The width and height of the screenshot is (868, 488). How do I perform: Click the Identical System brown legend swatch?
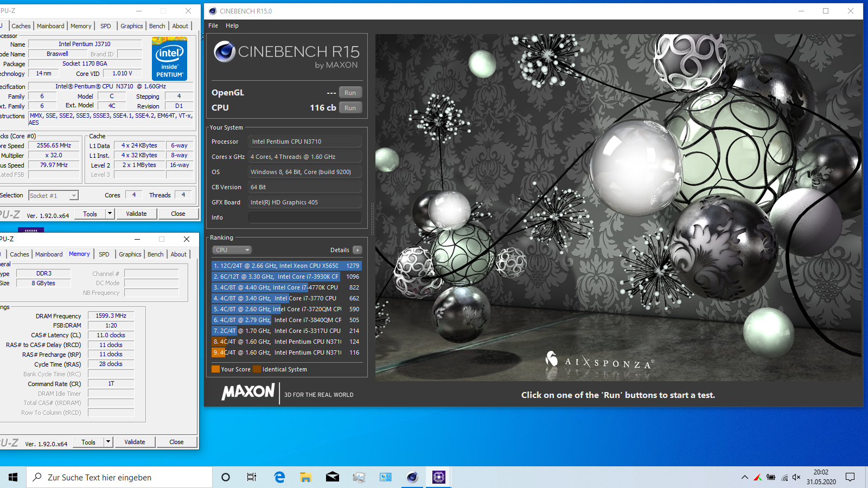[x=257, y=369]
